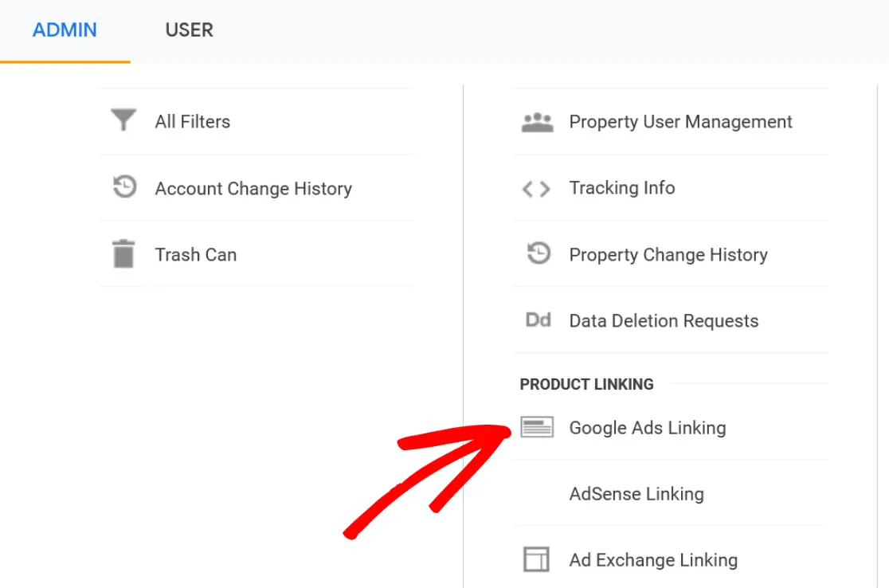Go to Trash Can label
The image size is (889, 588).
pyautogui.click(x=196, y=255)
